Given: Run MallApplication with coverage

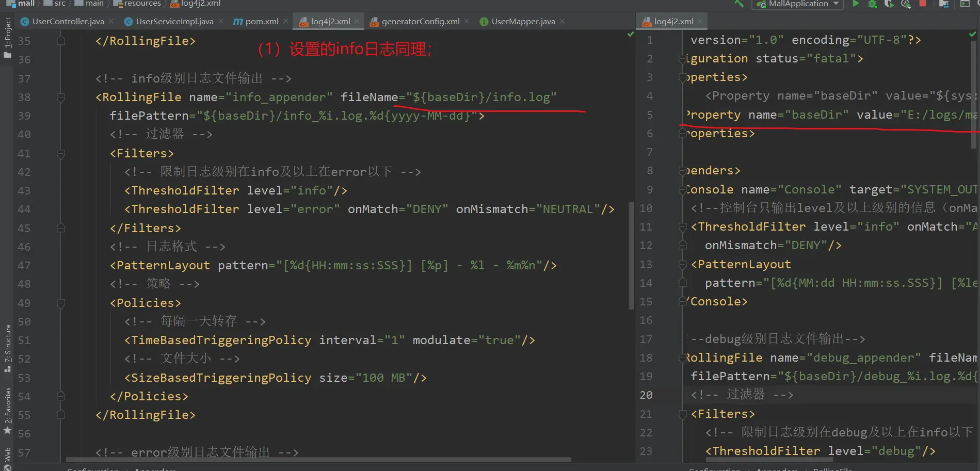Looking at the screenshot, I should click(889, 4).
